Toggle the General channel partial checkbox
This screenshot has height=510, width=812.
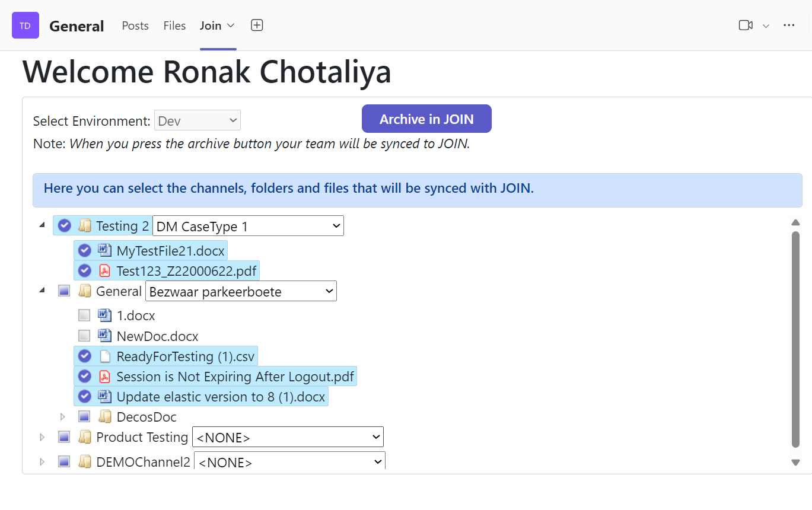(x=64, y=291)
